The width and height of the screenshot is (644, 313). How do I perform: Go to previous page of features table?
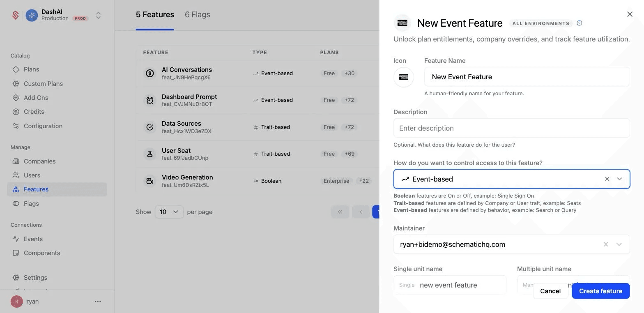[x=361, y=212]
